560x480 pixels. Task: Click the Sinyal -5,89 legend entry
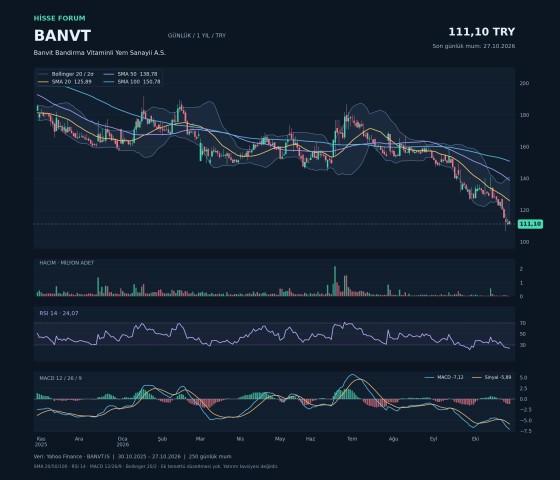(492, 377)
